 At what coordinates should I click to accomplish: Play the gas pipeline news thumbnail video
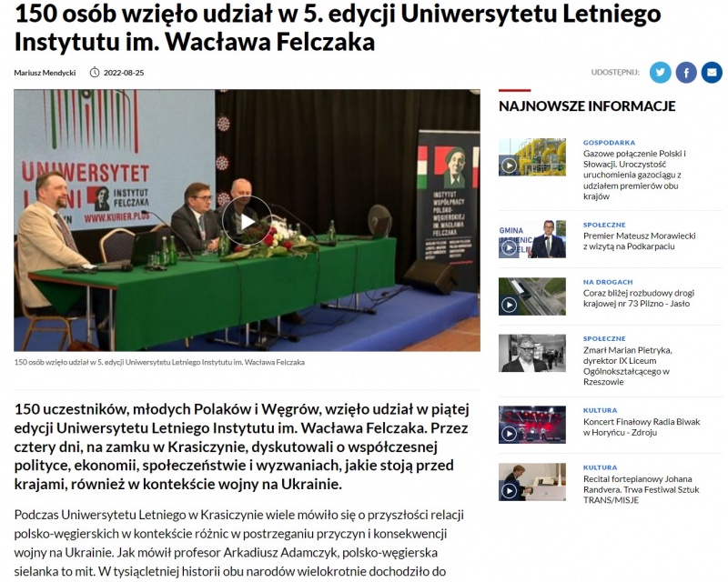coord(510,166)
